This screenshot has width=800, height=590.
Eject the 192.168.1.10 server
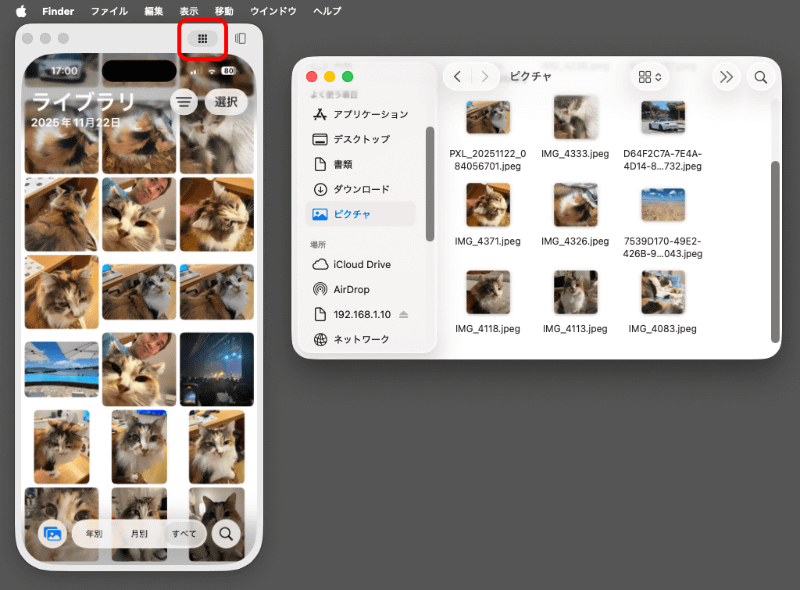[404, 314]
